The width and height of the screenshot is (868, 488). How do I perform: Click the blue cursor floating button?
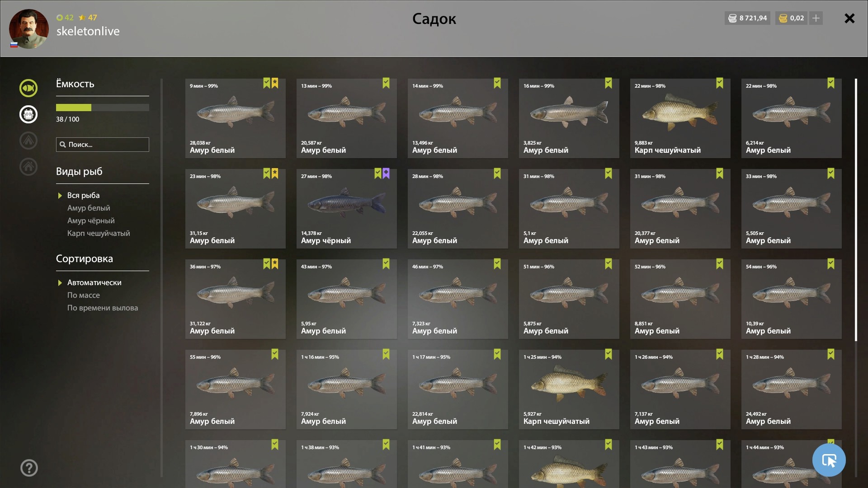(829, 460)
